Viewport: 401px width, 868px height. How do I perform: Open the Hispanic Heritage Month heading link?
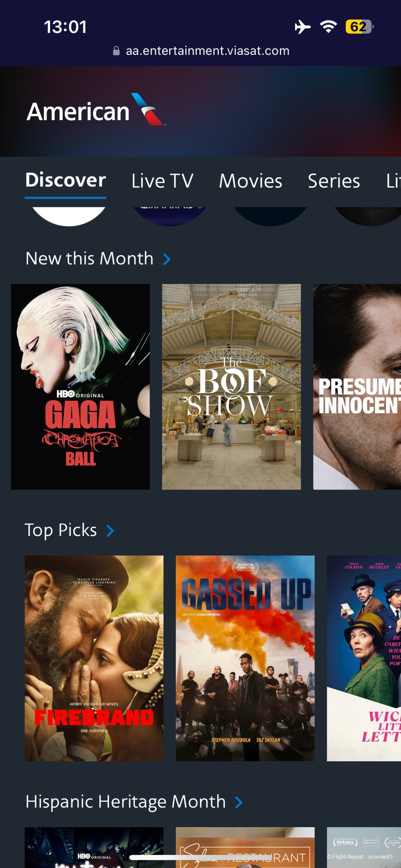point(126,801)
